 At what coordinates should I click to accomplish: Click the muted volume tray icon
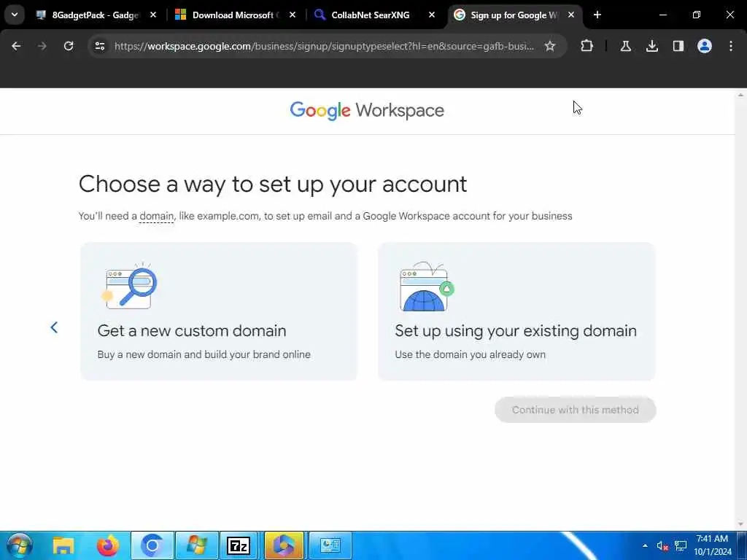coord(662,545)
